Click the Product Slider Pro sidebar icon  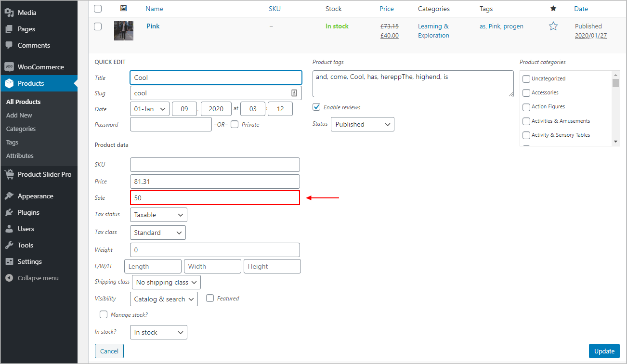(x=9, y=174)
